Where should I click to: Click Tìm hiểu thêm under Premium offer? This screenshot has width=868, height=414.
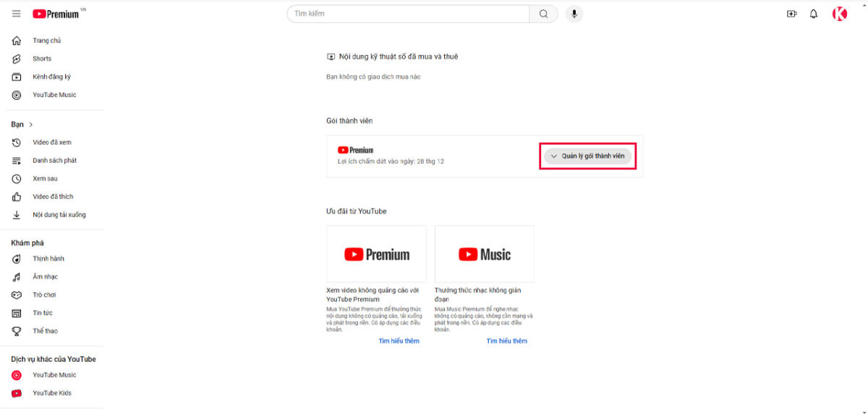coord(399,341)
